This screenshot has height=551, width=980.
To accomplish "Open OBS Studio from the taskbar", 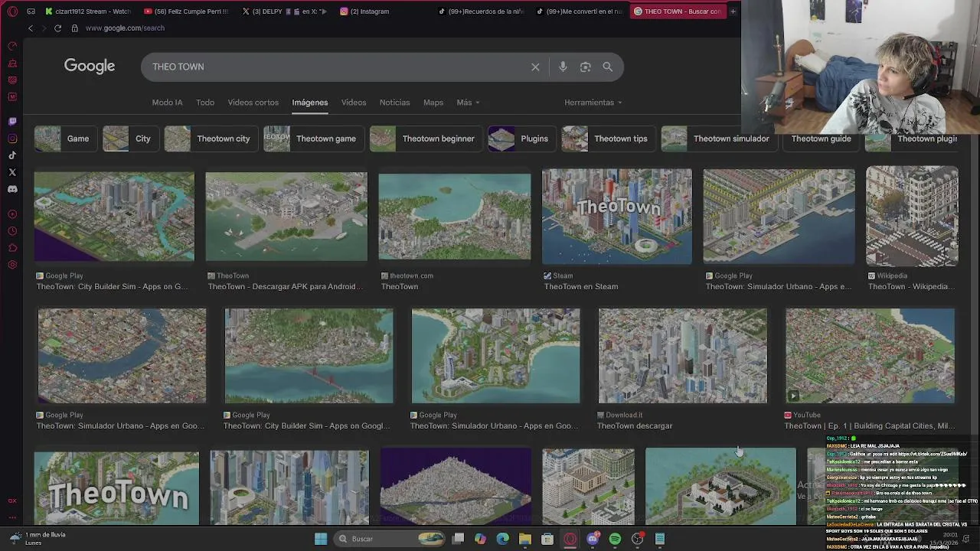I will [x=637, y=539].
